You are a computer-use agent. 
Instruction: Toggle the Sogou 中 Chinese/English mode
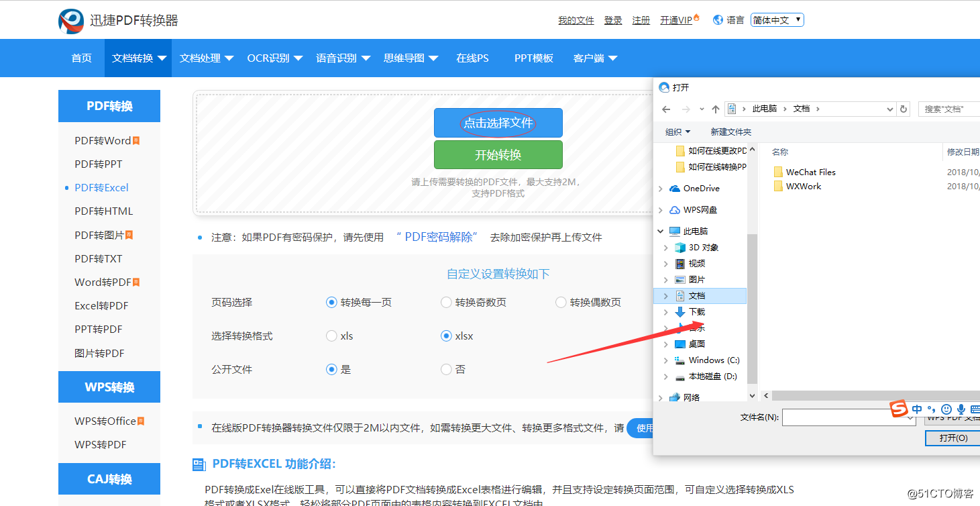coord(917,409)
